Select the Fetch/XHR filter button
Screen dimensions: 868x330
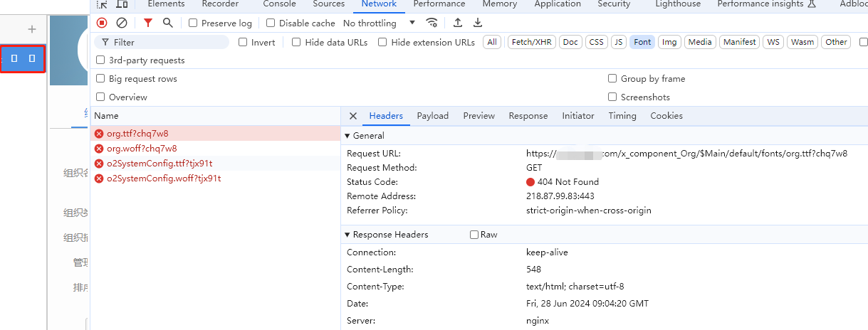530,42
